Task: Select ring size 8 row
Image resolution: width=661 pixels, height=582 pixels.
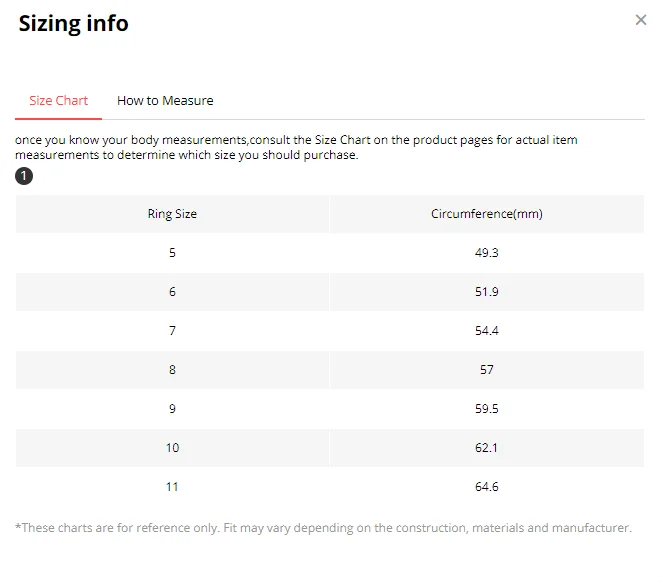Action: (172, 370)
